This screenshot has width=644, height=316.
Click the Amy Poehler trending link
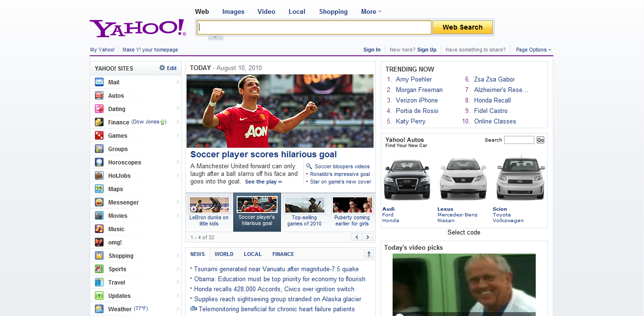pyautogui.click(x=414, y=79)
